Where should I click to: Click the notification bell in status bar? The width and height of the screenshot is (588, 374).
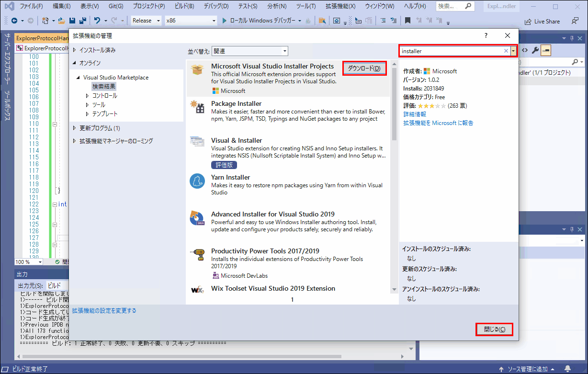tap(567, 369)
